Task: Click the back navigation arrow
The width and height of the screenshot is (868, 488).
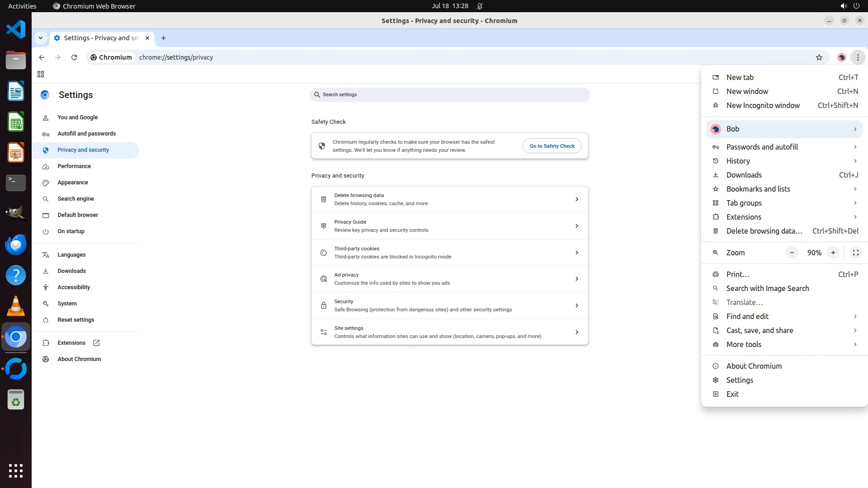Action: tap(42, 57)
